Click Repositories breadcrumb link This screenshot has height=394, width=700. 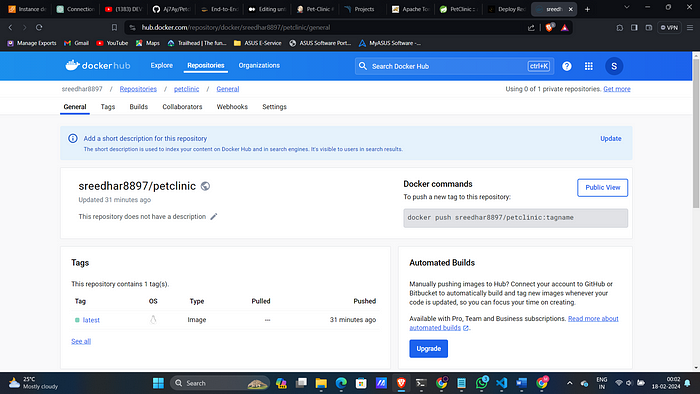click(x=138, y=89)
